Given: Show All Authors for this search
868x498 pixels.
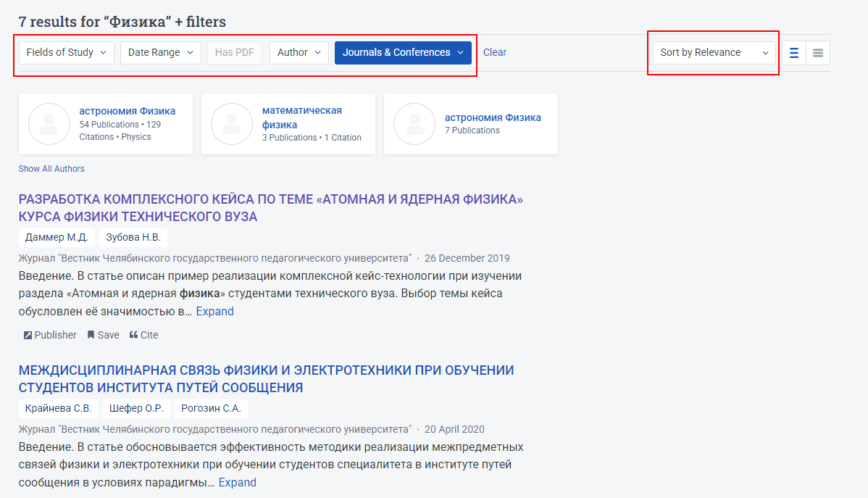Looking at the screenshot, I should pos(51,168).
